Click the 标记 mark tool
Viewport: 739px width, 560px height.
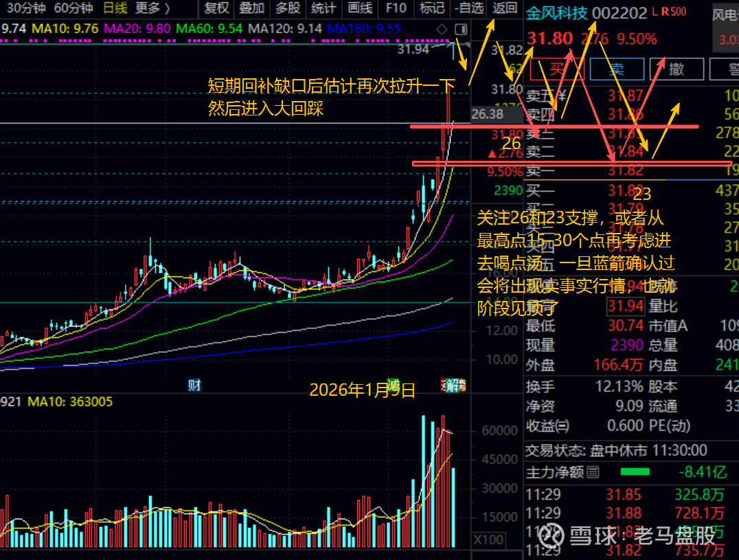[x=432, y=8]
